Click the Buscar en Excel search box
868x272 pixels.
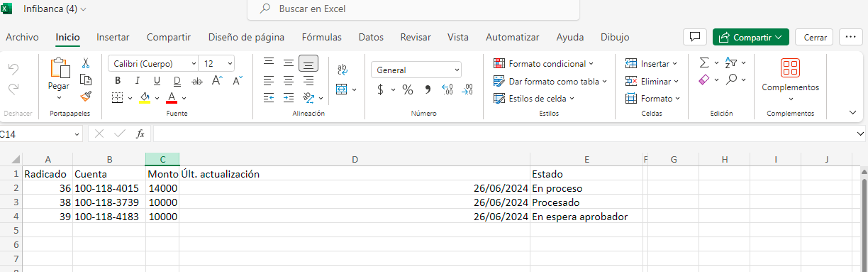coord(413,9)
